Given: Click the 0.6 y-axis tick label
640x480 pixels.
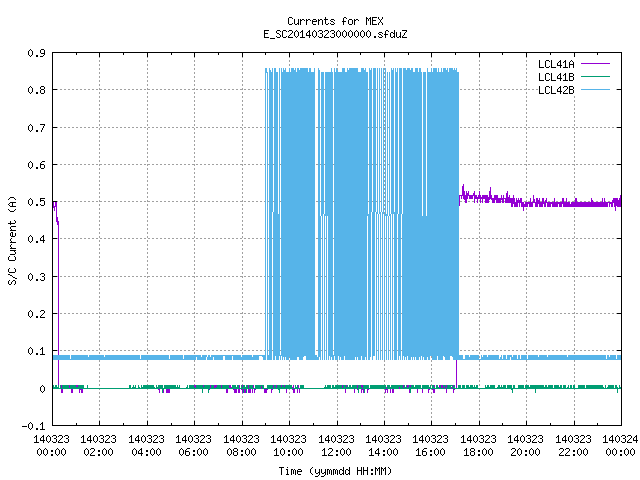Looking at the screenshot, I should pos(36,165).
